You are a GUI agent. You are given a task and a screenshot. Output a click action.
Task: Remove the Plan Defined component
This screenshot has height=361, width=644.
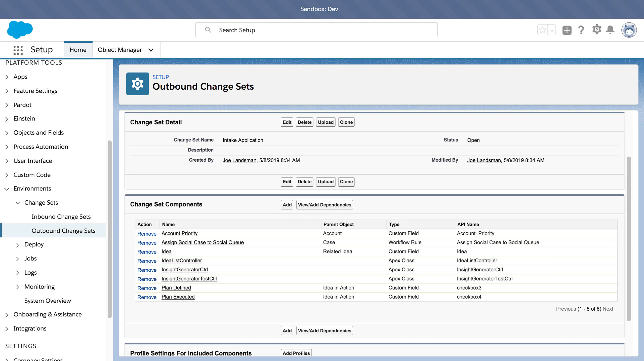pos(147,288)
